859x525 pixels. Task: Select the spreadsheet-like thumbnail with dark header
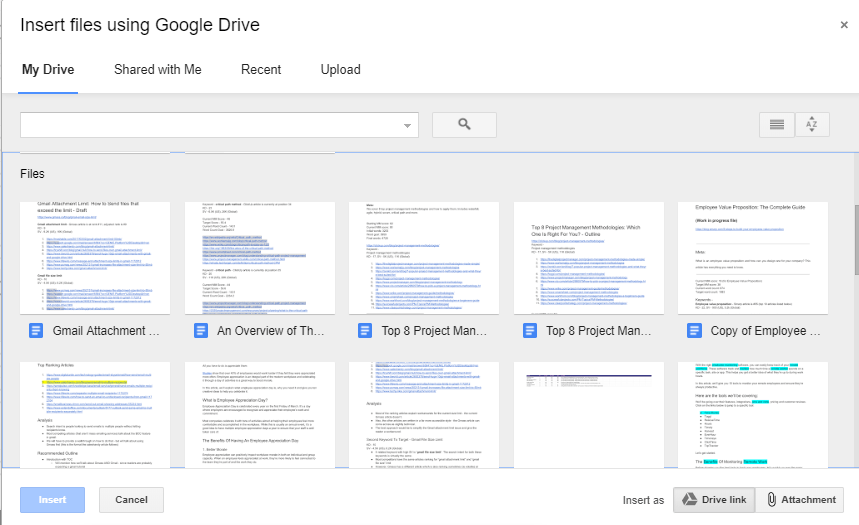click(x=589, y=415)
